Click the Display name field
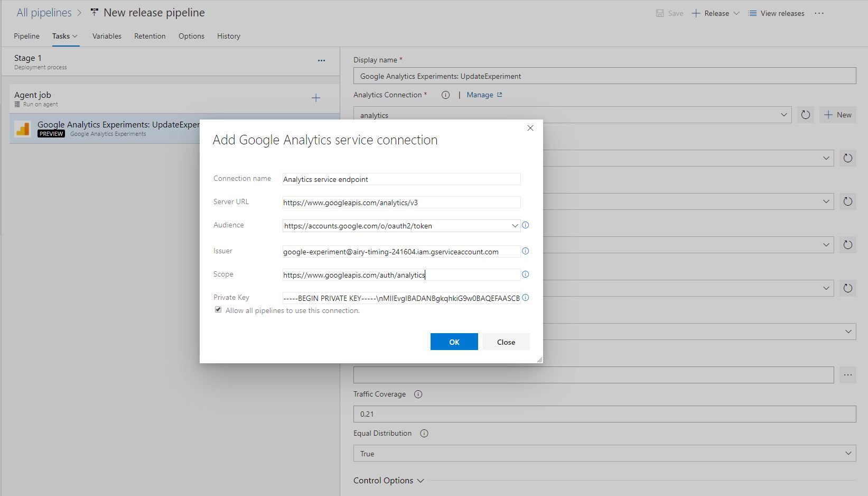 click(604, 76)
